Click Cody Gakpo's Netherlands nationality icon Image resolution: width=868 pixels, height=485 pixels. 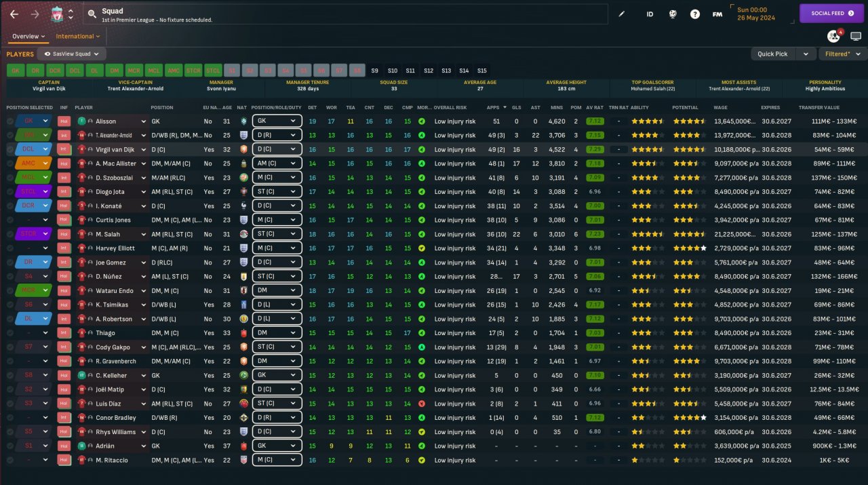pos(244,347)
